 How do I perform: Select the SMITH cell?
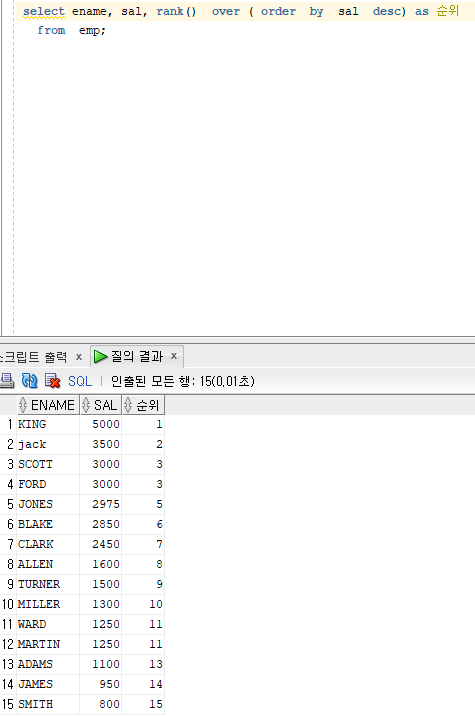[x=48, y=705]
